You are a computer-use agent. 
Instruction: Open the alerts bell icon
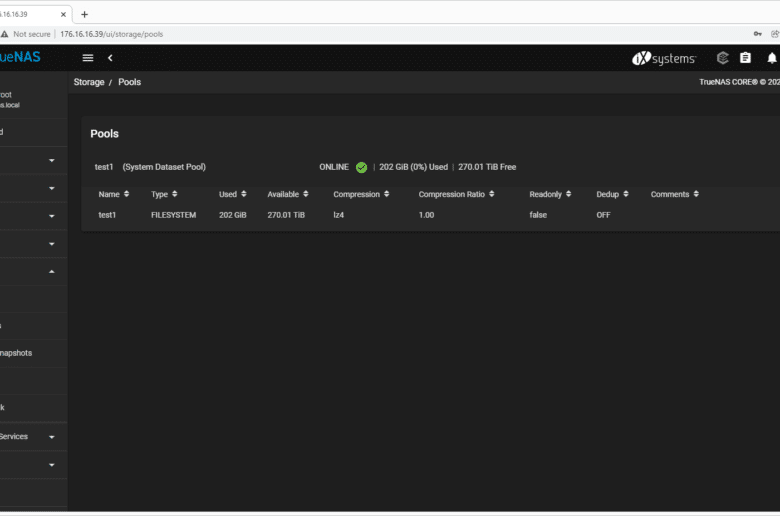click(772, 58)
